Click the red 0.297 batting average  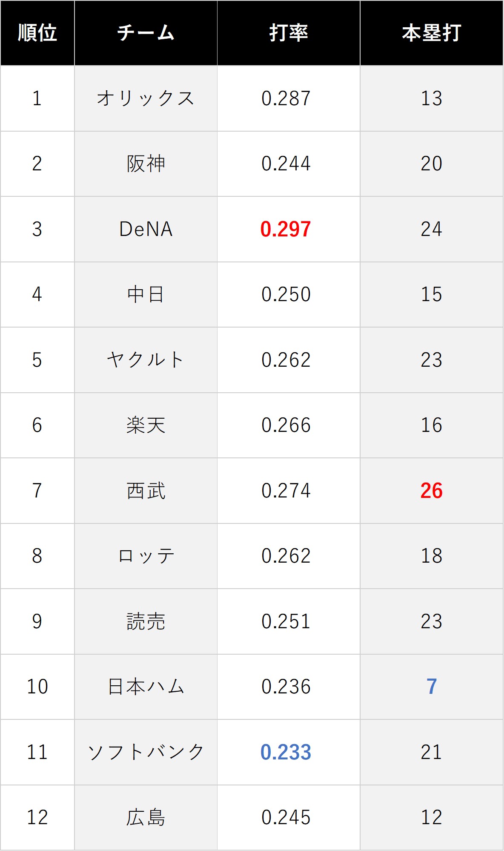[286, 229]
